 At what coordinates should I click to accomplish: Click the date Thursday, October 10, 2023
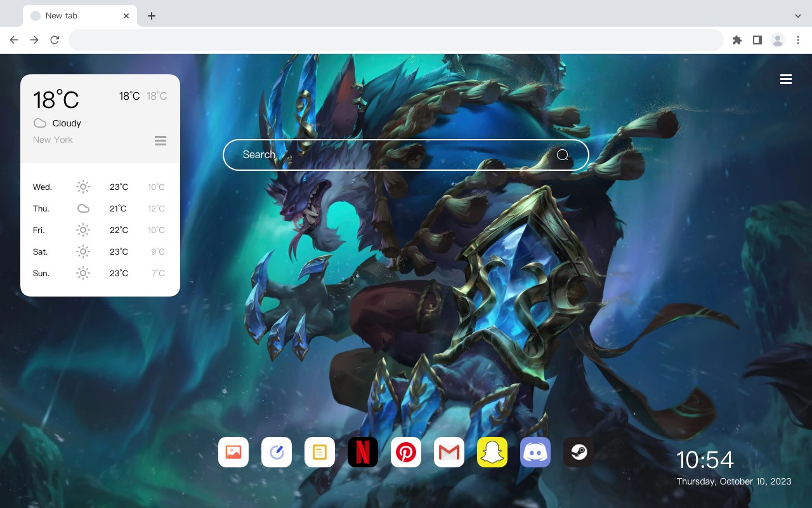coord(734,481)
